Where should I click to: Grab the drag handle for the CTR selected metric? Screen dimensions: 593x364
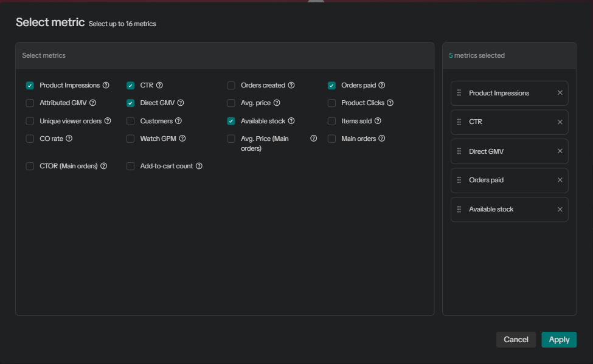click(459, 122)
